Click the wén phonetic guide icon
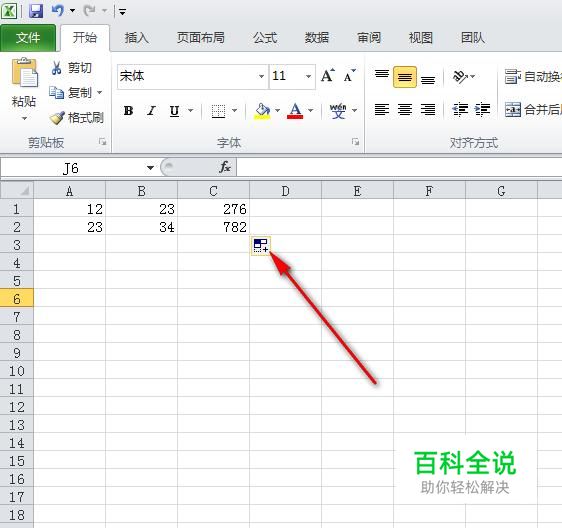The width and height of the screenshot is (562, 528). [338, 111]
